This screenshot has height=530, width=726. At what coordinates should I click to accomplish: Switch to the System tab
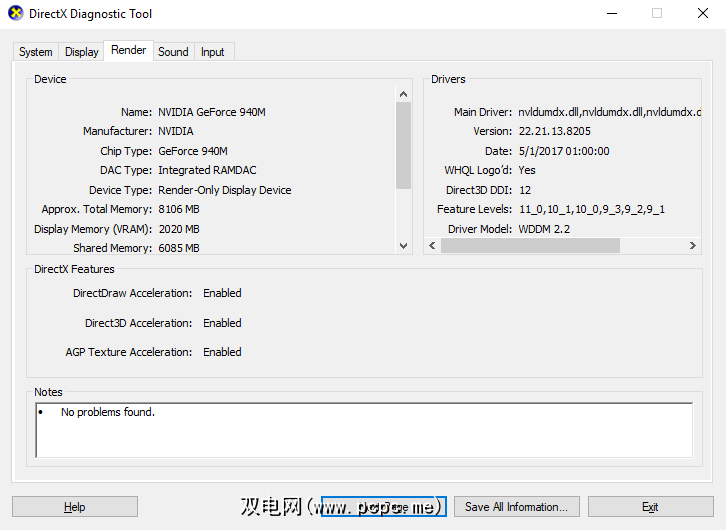pyautogui.click(x=36, y=52)
